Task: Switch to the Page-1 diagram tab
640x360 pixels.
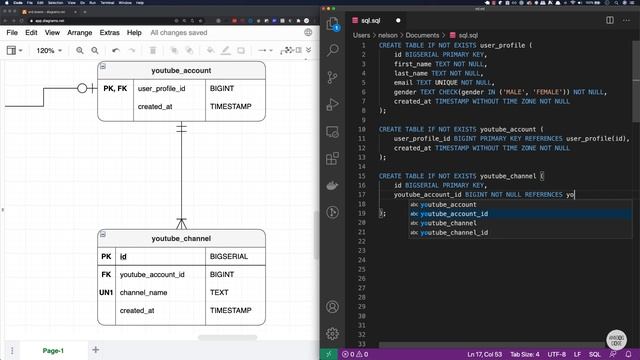Action: tap(53, 351)
